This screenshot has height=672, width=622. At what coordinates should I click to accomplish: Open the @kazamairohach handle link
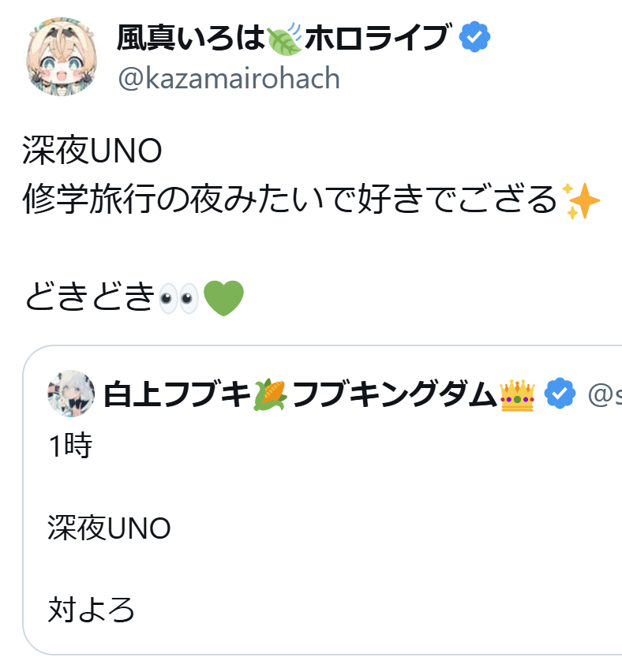click(228, 78)
